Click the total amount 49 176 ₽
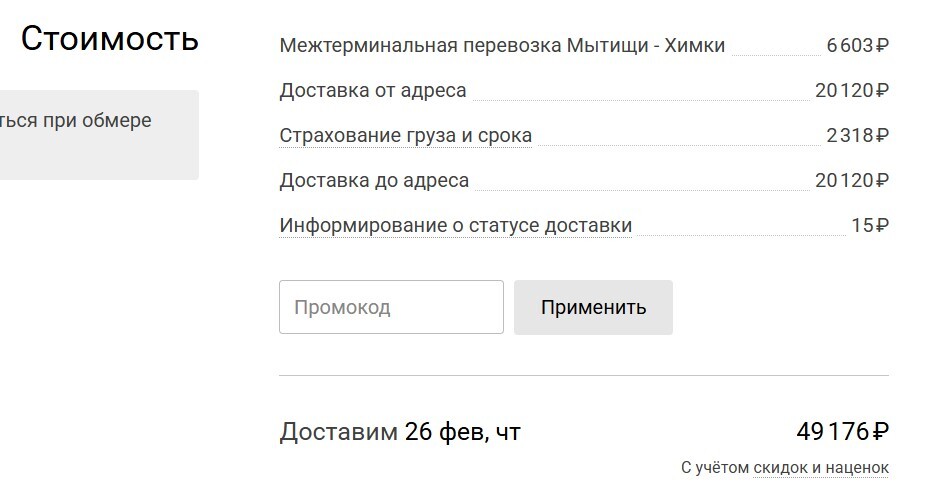The width and height of the screenshot is (941, 500). tap(842, 432)
